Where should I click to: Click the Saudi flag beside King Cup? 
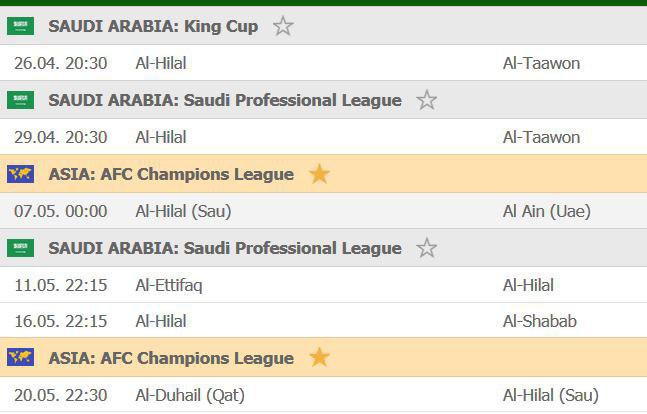pyautogui.click(x=20, y=26)
